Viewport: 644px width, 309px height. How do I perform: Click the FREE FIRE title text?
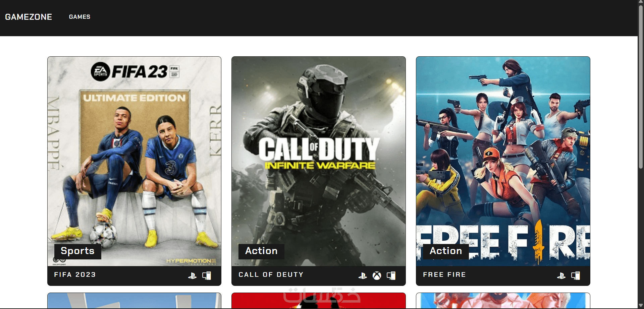click(444, 275)
